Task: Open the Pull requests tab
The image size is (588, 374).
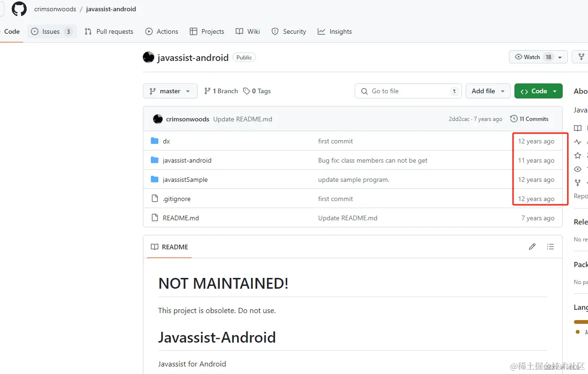Action: (109, 31)
